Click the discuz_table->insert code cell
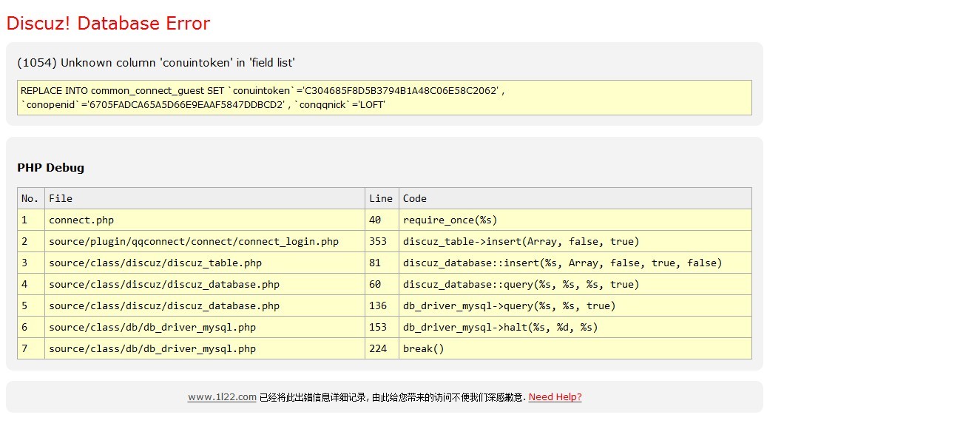 521,241
